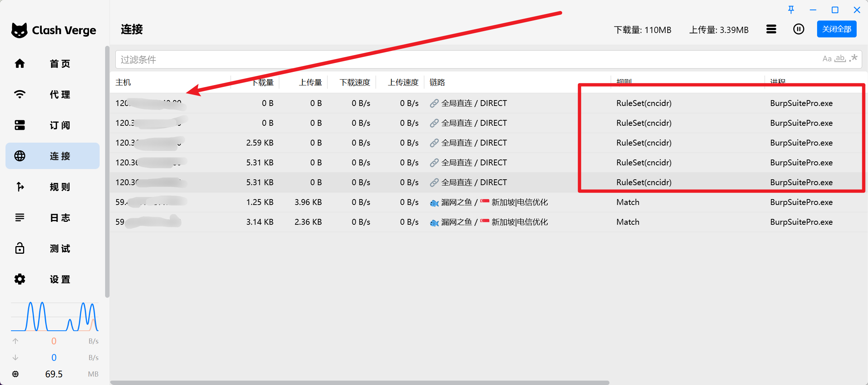
Task: Open the 日志 logs page
Action: (x=52, y=217)
